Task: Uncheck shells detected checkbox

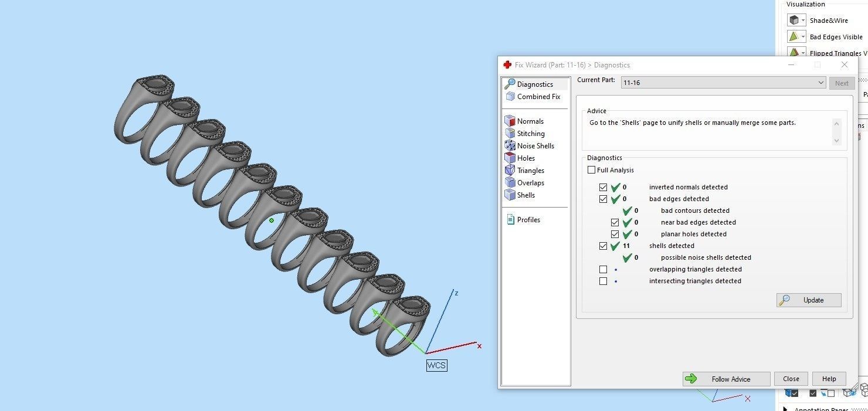Action: tap(603, 246)
